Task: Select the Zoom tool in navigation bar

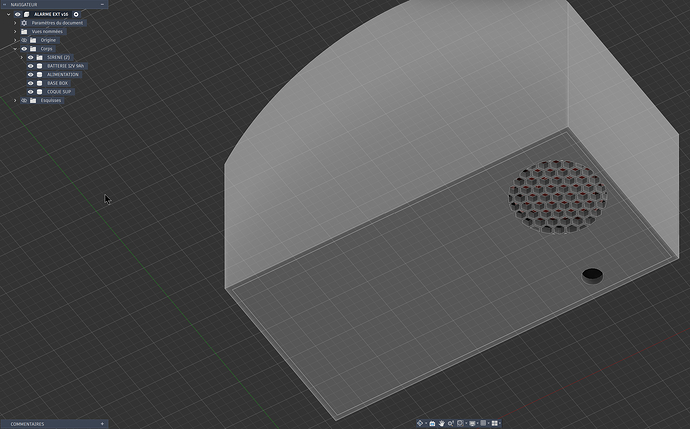Action: [451, 423]
